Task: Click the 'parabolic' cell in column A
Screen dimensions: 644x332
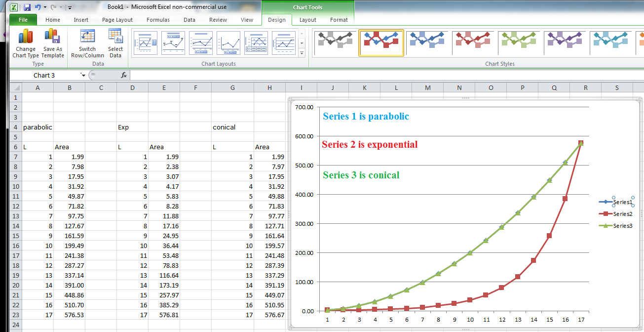Action: (x=38, y=127)
